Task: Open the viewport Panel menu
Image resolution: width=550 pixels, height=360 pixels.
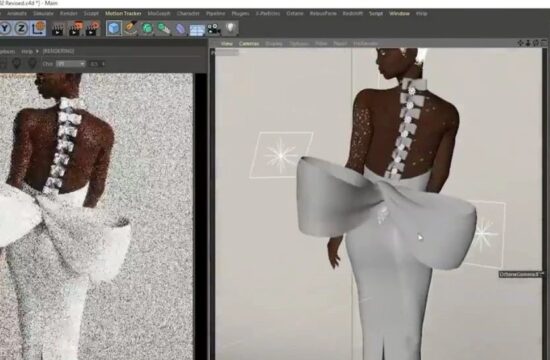Action: (340, 44)
